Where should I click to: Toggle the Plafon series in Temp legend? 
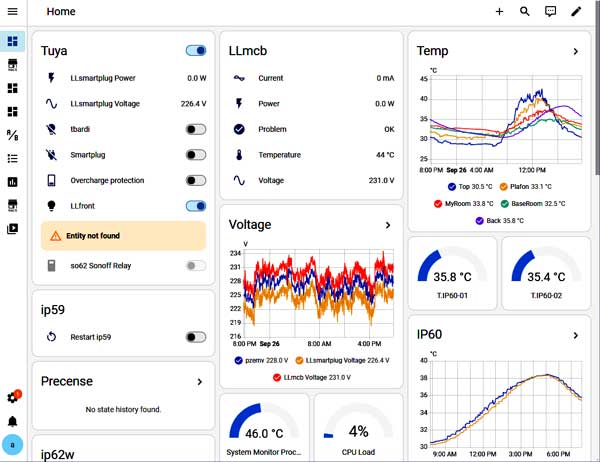526,186
